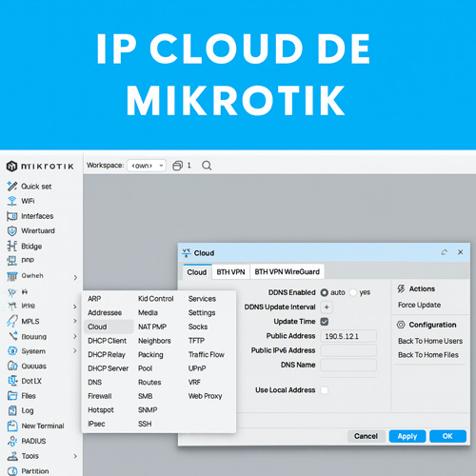Click the DNS Name field

[348, 365]
